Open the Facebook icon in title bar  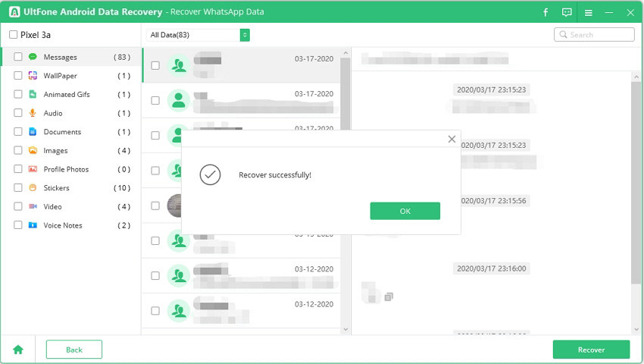point(546,12)
